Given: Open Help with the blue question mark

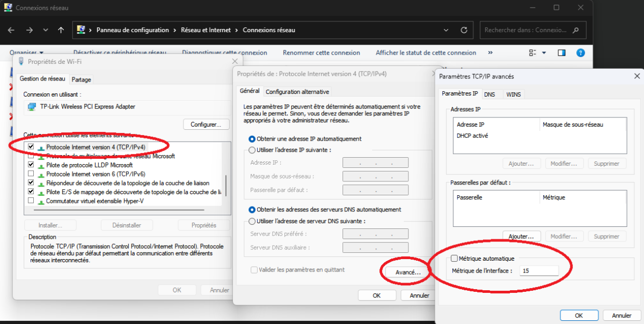Looking at the screenshot, I should coord(580,53).
